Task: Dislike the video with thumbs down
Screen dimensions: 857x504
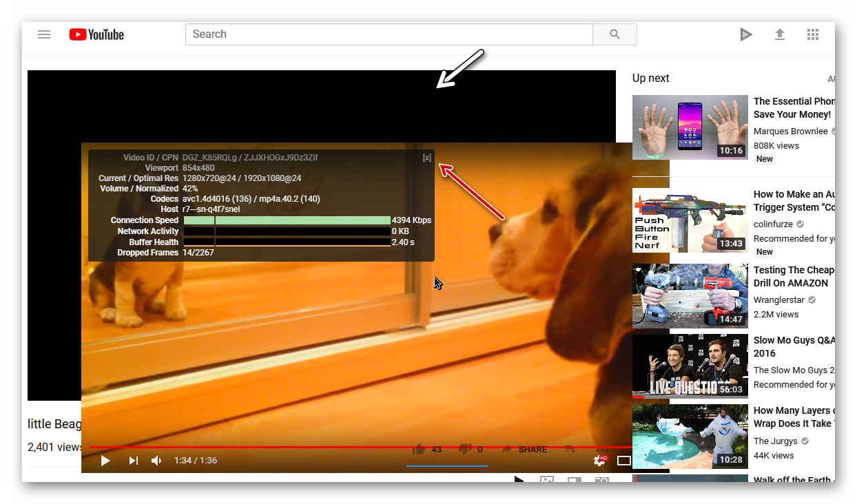Action: 465,449
